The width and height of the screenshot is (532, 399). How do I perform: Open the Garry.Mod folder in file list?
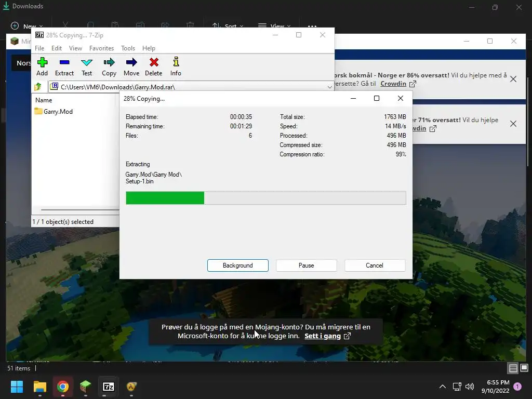[x=54, y=111]
